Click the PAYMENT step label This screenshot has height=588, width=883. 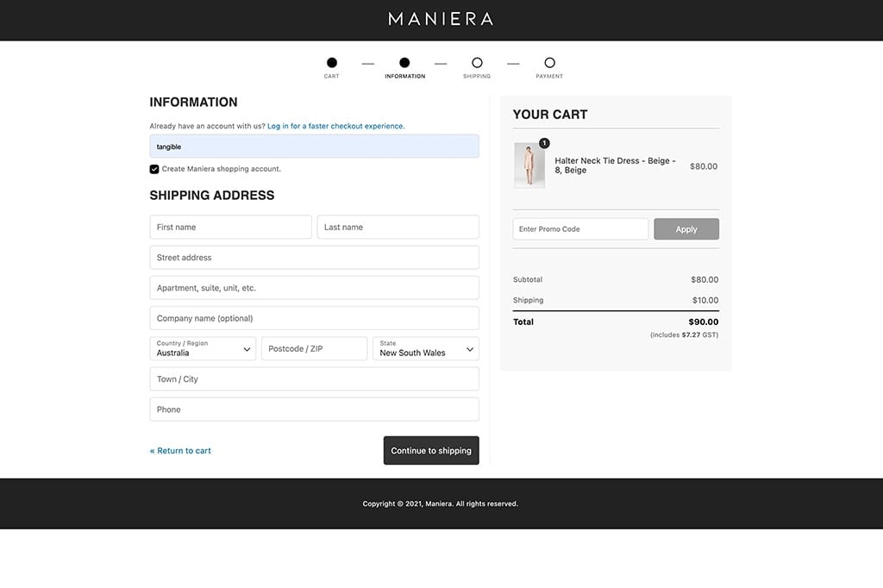[x=549, y=76]
